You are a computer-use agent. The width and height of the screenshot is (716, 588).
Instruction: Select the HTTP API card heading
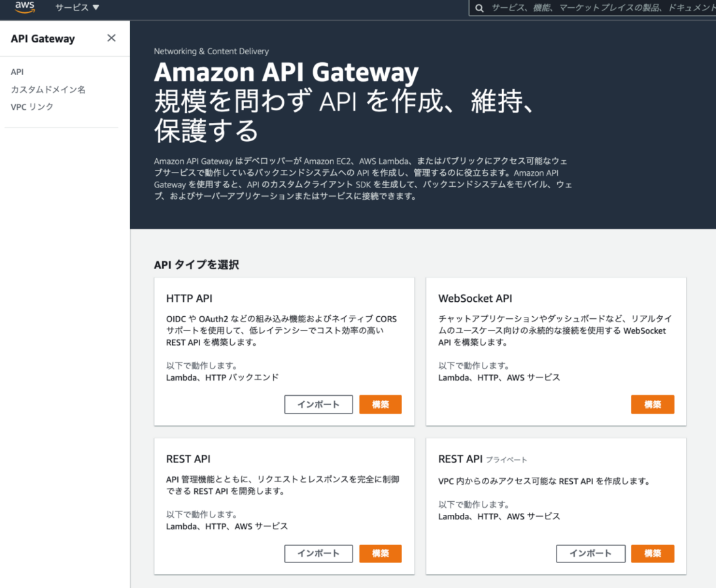click(189, 298)
